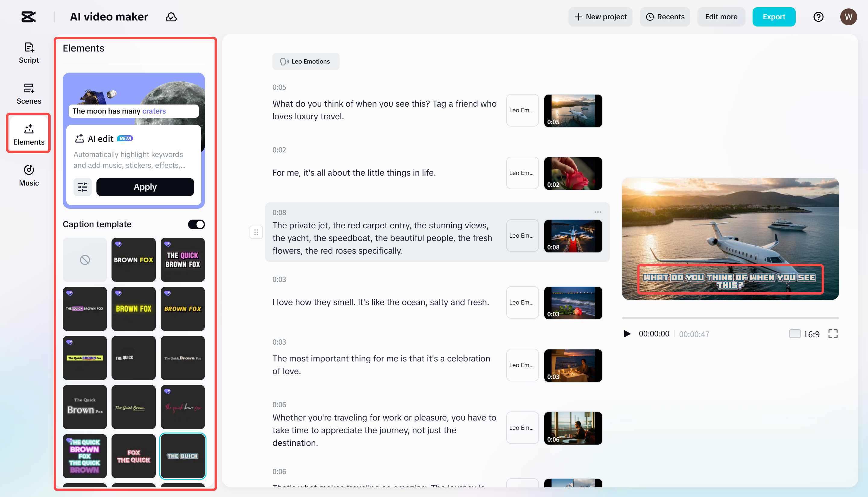Viewport: 868px width, 497px height.
Task: Click the Edit more button
Action: [721, 17]
